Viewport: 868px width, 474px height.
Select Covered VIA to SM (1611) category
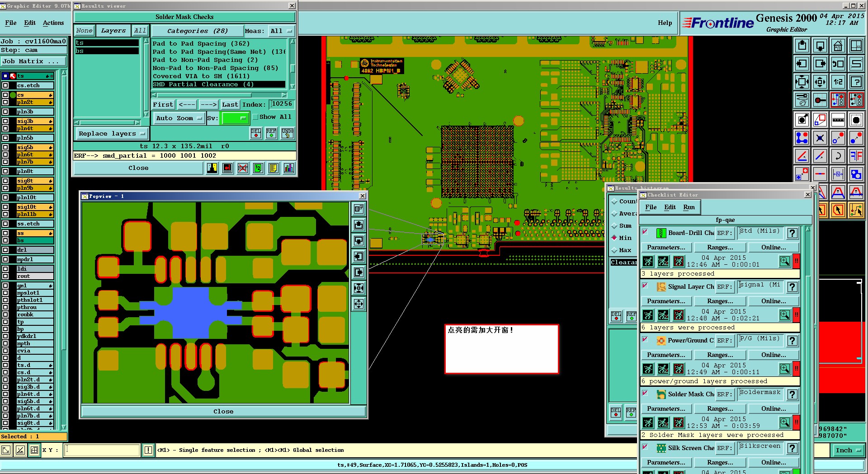(x=219, y=76)
